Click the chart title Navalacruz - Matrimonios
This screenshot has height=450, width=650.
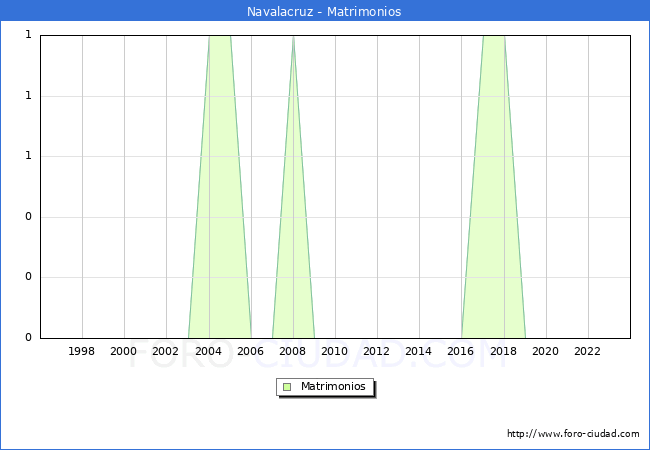coord(324,12)
